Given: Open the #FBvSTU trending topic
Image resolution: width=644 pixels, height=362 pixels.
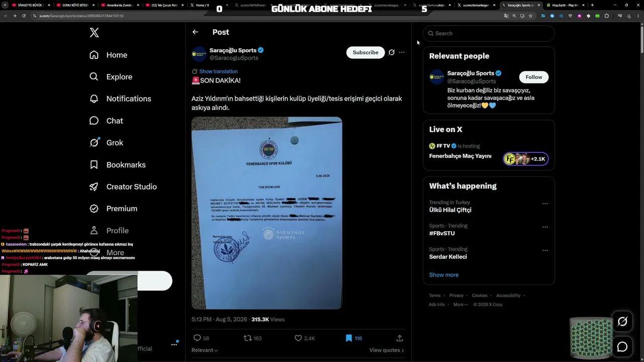Looking at the screenshot, I should pos(442,233).
